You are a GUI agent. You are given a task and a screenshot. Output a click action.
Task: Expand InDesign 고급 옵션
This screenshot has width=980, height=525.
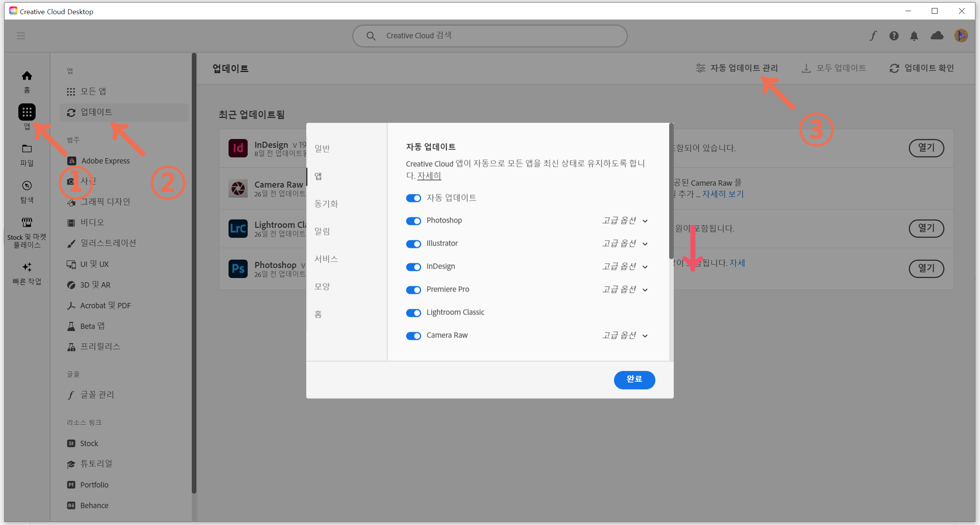pyautogui.click(x=625, y=267)
